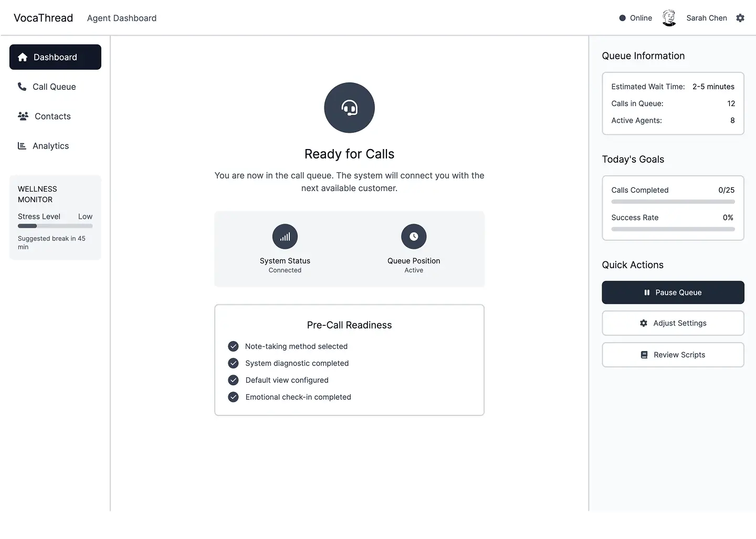Toggle the Note-taking method selected checkmark
756x539 pixels.
click(x=233, y=346)
